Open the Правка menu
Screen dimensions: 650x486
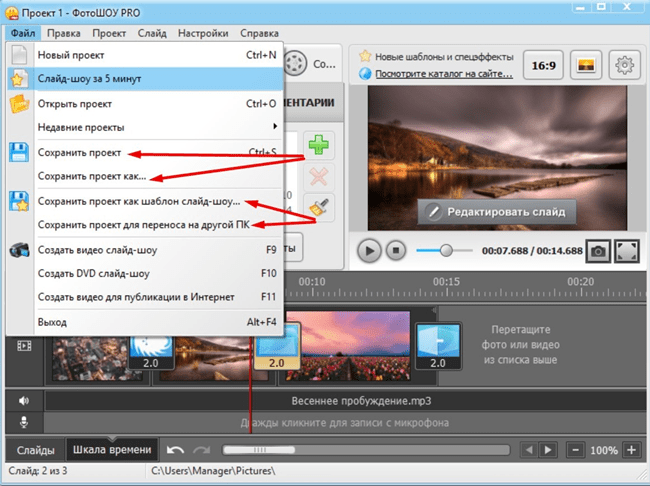(x=63, y=33)
